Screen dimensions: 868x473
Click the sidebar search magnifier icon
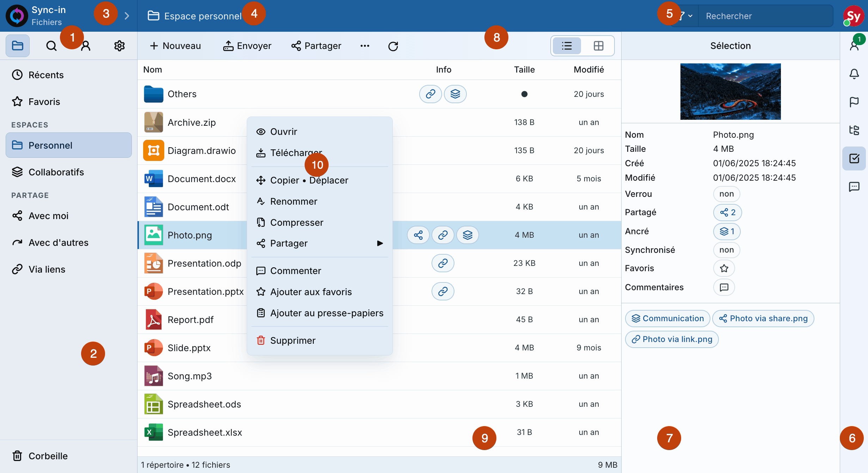(x=51, y=46)
